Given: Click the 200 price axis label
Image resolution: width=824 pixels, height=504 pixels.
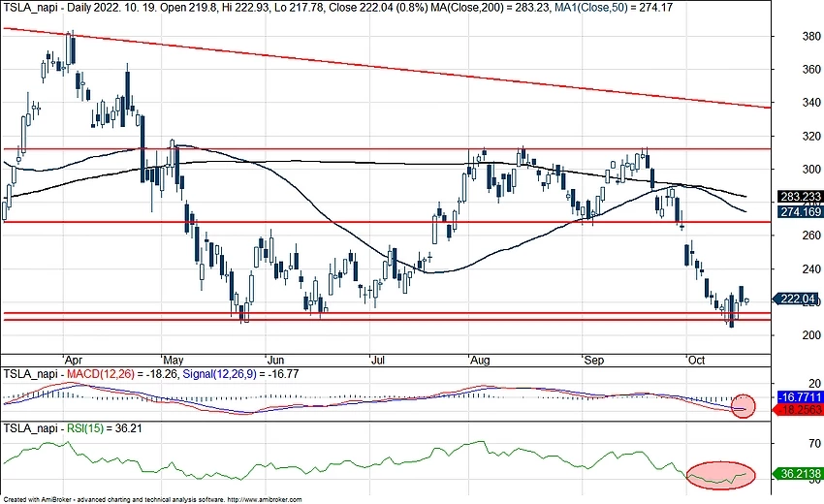Looking at the screenshot, I should click(x=811, y=335).
